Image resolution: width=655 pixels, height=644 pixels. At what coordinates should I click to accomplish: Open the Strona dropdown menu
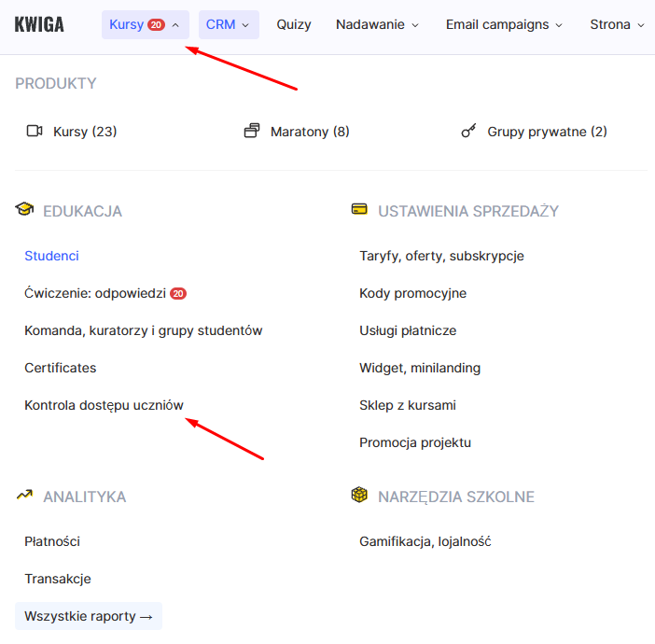point(617,24)
